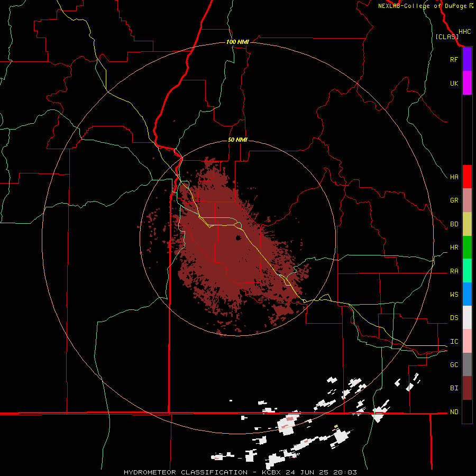Click the black radar site dot inside the brown echo
The height and width of the screenshot is (476, 476).
point(239,238)
